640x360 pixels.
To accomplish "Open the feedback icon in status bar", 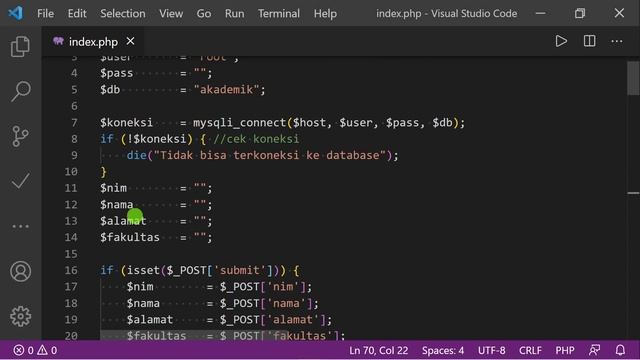I will click(x=595, y=350).
